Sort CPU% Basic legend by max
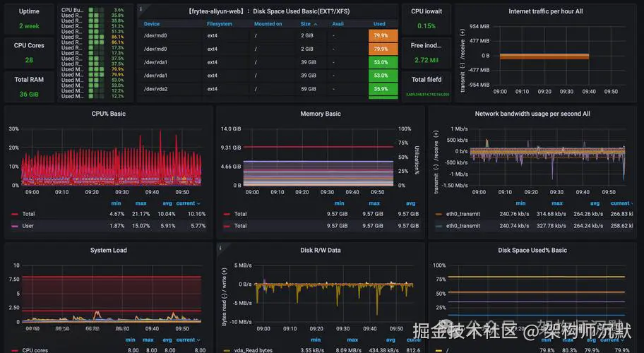 coord(141,203)
